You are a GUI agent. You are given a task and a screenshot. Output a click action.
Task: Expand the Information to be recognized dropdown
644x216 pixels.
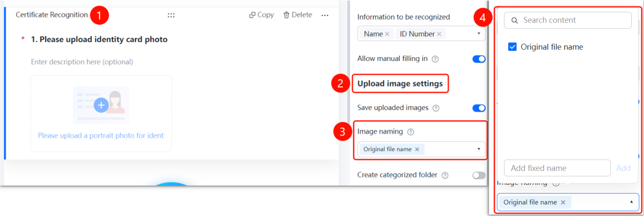pyautogui.click(x=479, y=34)
